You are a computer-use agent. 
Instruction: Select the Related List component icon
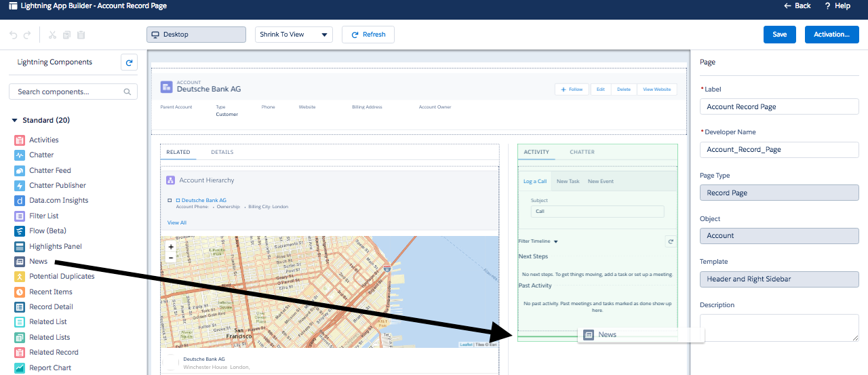coord(20,321)
